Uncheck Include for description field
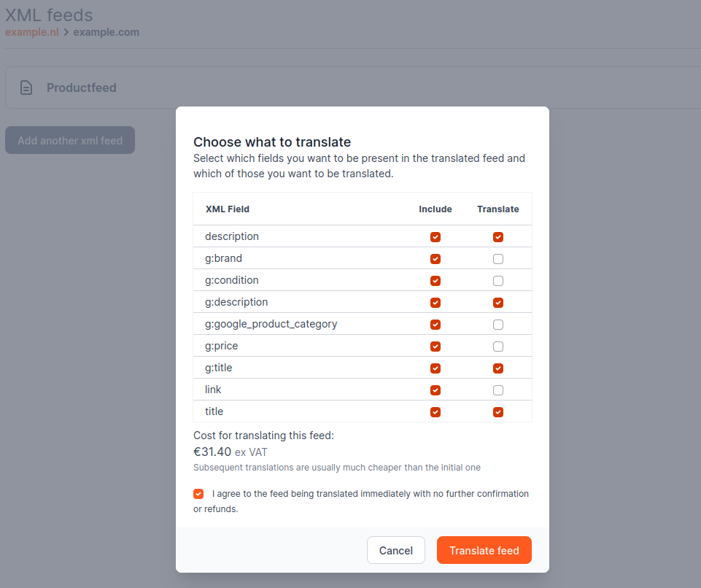 (435, 237)
